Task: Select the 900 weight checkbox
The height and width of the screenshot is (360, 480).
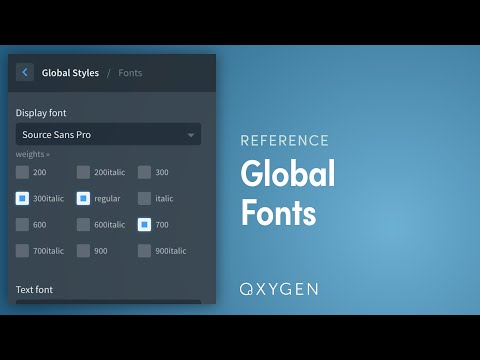Action: 83,251
